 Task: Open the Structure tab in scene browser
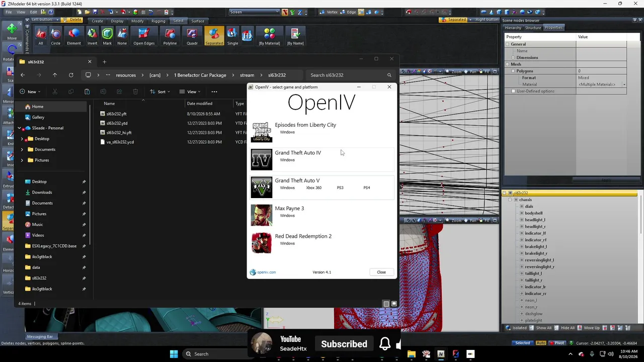point(533,28)
